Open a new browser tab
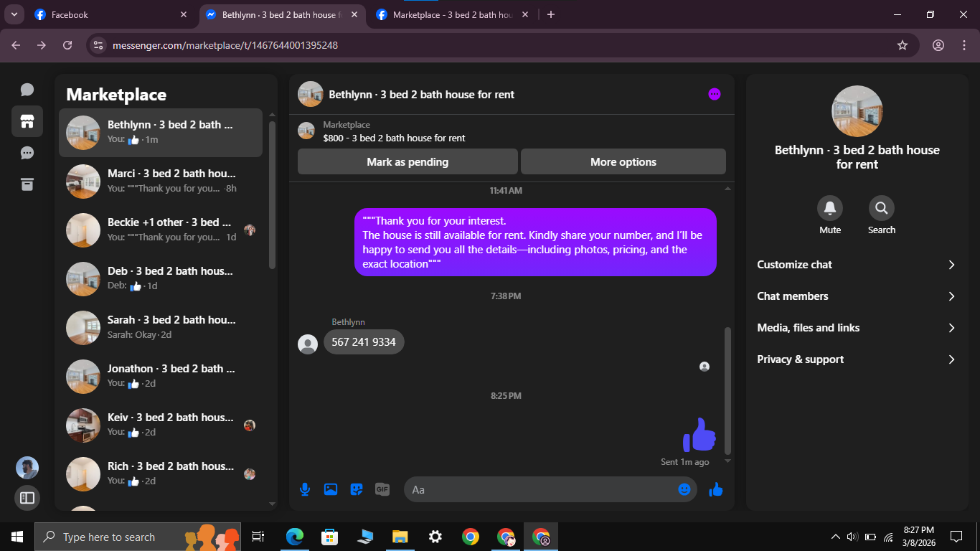This screenshot has width=980, height=551. tap(551, 14)
